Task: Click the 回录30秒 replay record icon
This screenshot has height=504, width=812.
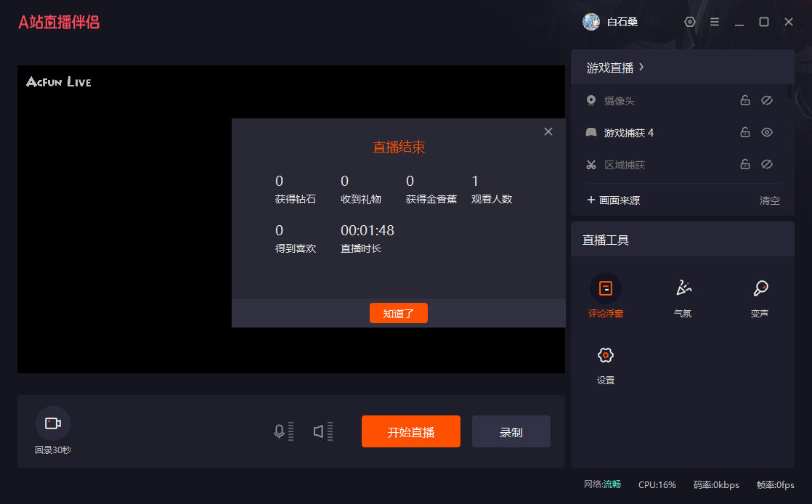Action: click(x=53, y=423)
